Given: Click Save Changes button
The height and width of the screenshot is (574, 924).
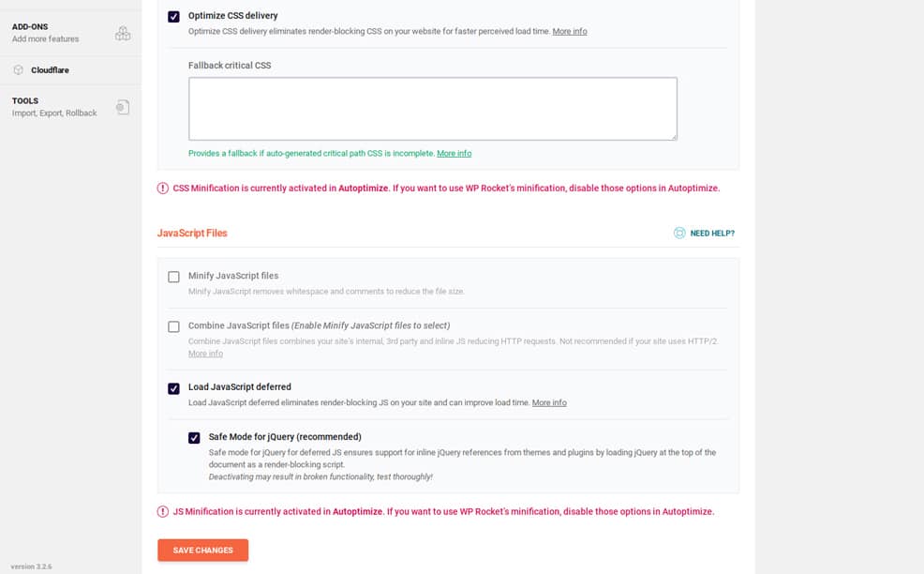Looking at the screenshot, I should pyautogui.click(x=202, y=550).
